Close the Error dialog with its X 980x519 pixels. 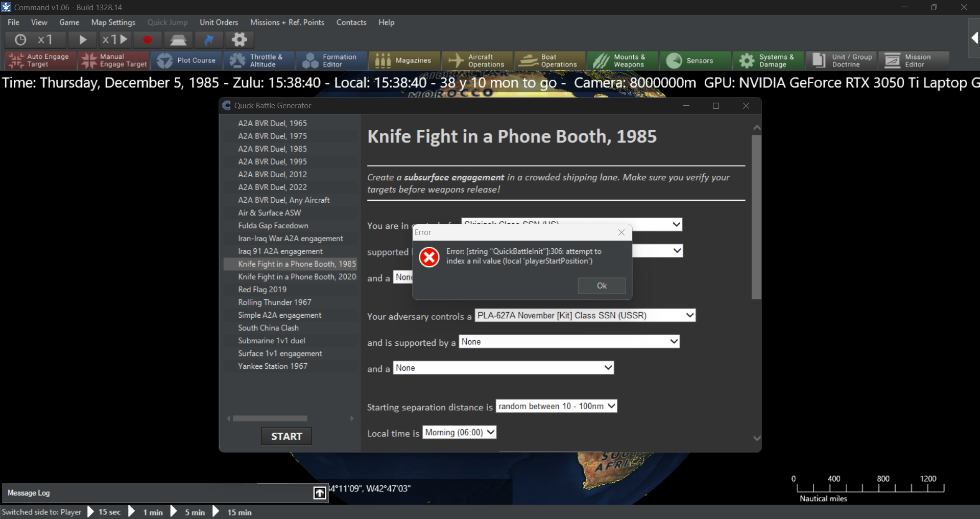tap(622, 232)
